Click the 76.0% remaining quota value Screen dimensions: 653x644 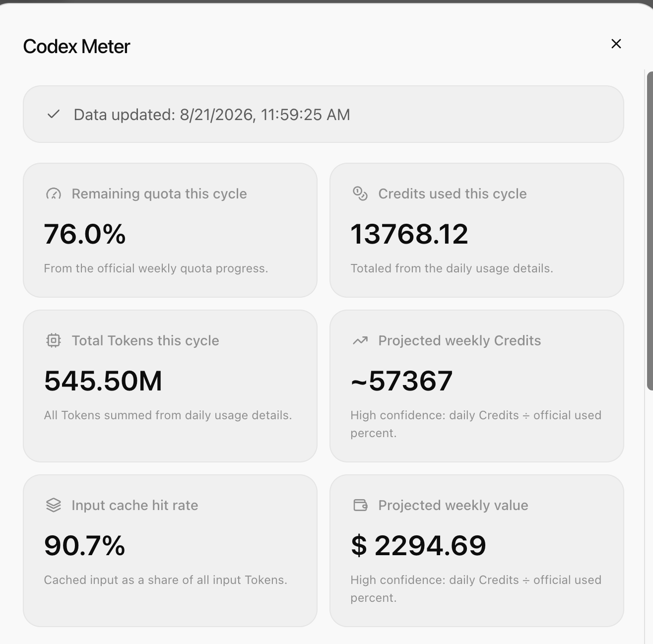point(85,234)
